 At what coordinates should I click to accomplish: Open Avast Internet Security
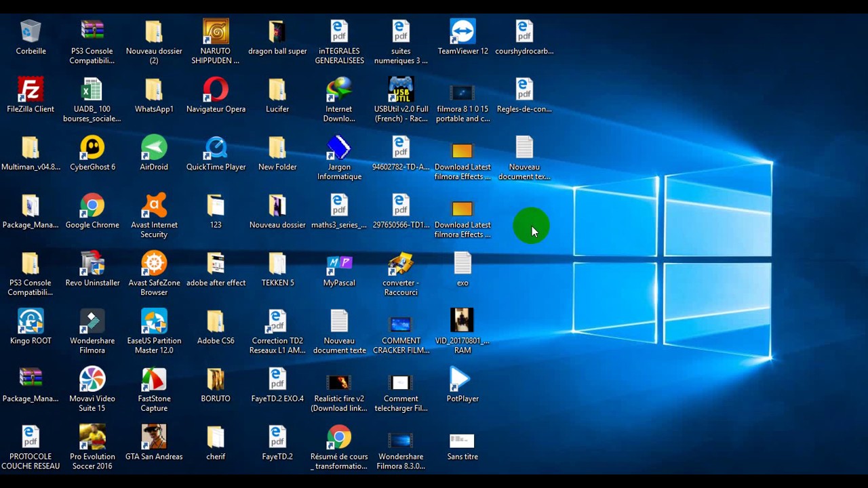[x=154, y=205]
